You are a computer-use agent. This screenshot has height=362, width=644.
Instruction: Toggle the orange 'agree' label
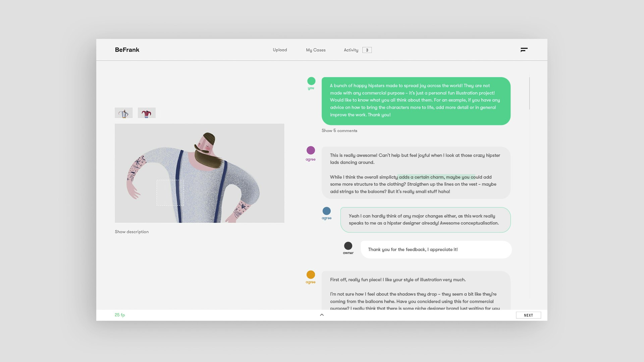pyautogui.click(x=311, y=282)
